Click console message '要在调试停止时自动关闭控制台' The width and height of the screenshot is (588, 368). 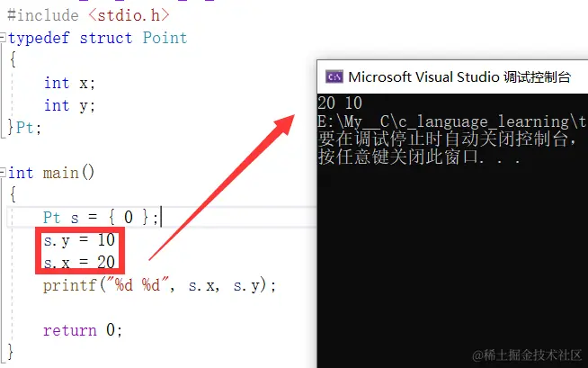point(446,139)
